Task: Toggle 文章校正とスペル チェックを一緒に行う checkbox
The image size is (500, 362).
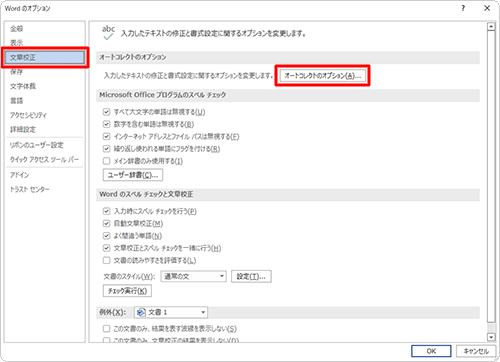Action: coord(106,248)
